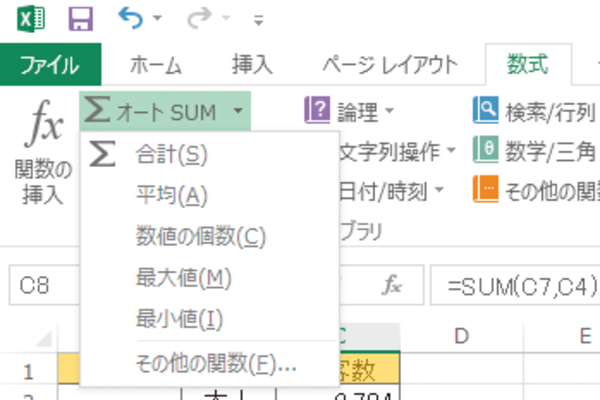
Task: Expand the 日付/時刻 functions dropdown
Action: coord(439,189)
